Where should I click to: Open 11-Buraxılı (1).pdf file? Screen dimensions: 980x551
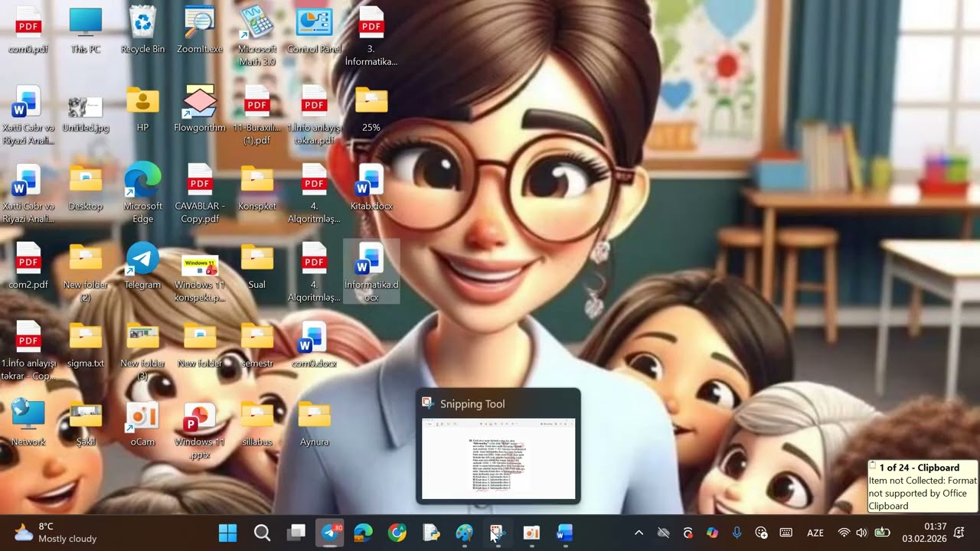(x=257, y=115)
